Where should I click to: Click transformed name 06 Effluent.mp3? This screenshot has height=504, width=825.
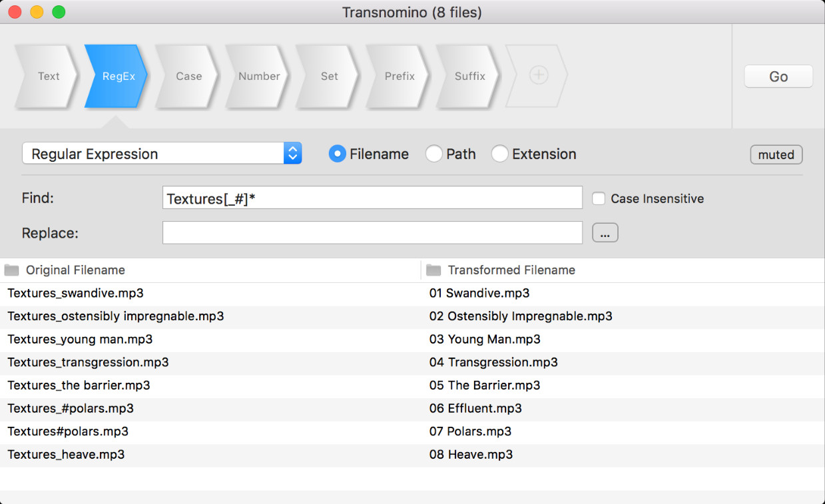475,408
